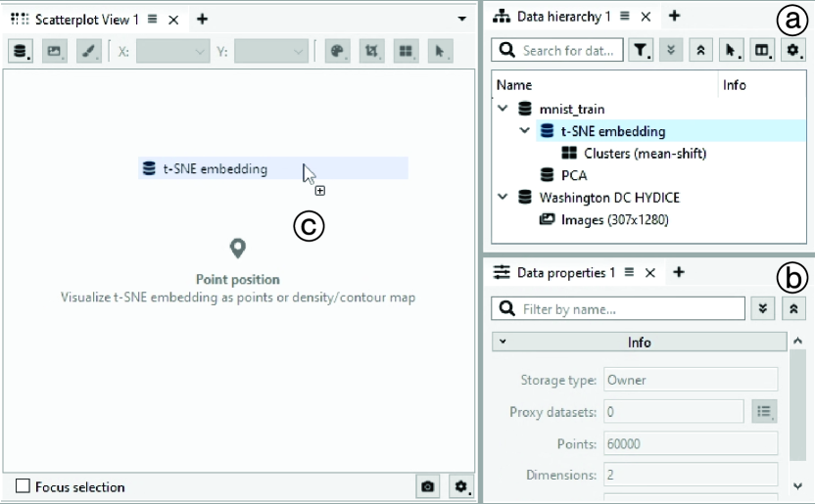Open the columns icon in Data hierarchy
The width and height of the screenshot is (815, 504).
tap(761, 50)
